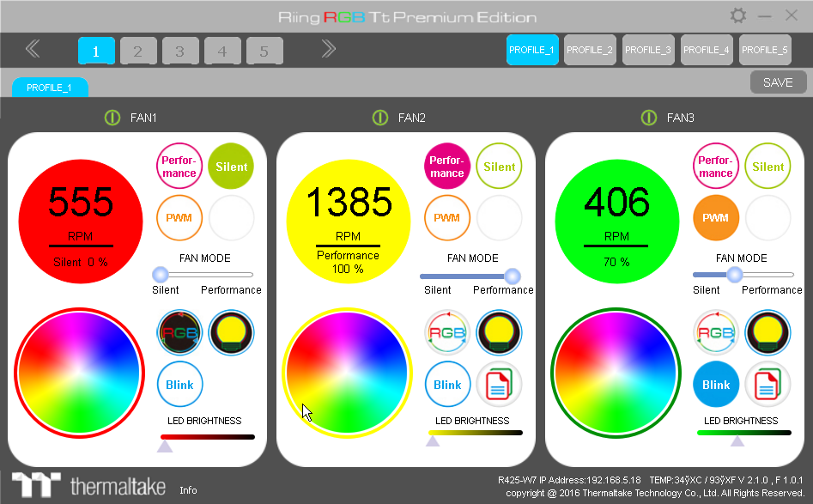Select RGB spectrum light mode for FAN1
Viewport: 813px width, 504px height.
click(x=179, y=332)
